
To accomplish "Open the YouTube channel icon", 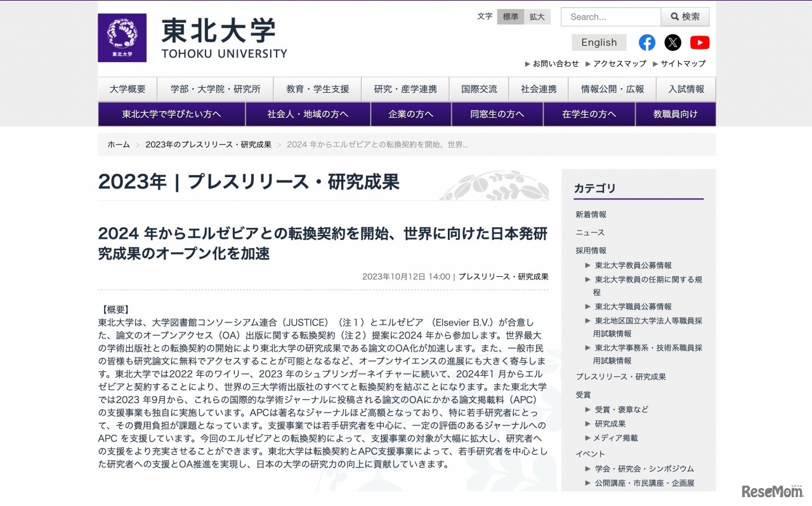I will [x=700, y=42].
